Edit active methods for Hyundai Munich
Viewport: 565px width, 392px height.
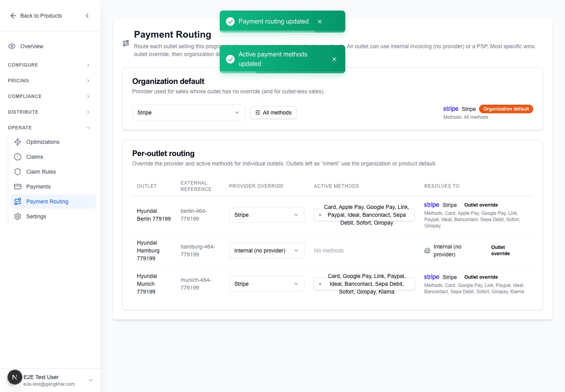tap(364, 284)
